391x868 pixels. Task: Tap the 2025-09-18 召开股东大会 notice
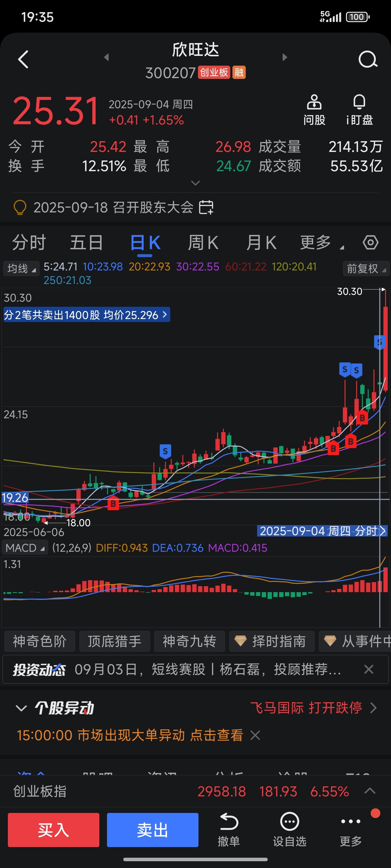tap(113, 207)
